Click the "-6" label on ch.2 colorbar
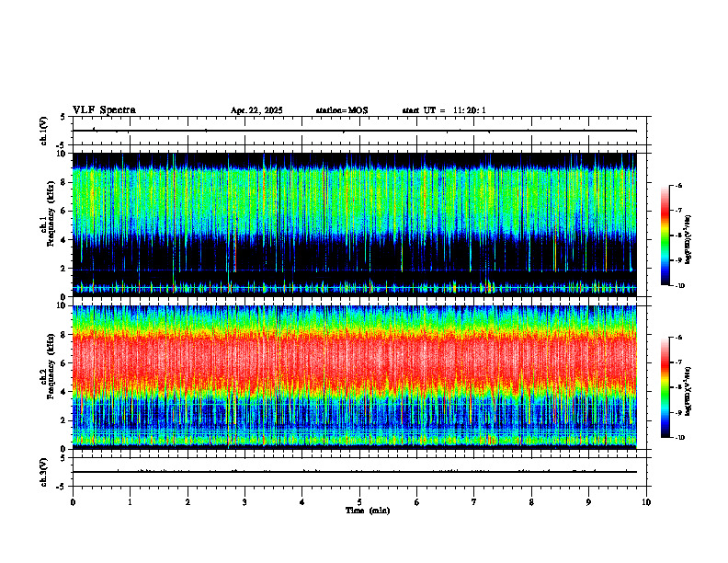Screen dimensions: 728x563 678,338
